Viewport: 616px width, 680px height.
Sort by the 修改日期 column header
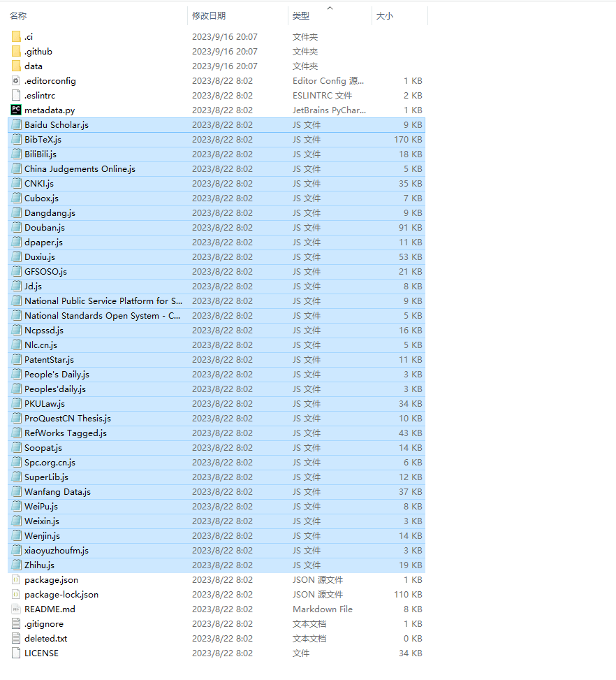point(209,15)
